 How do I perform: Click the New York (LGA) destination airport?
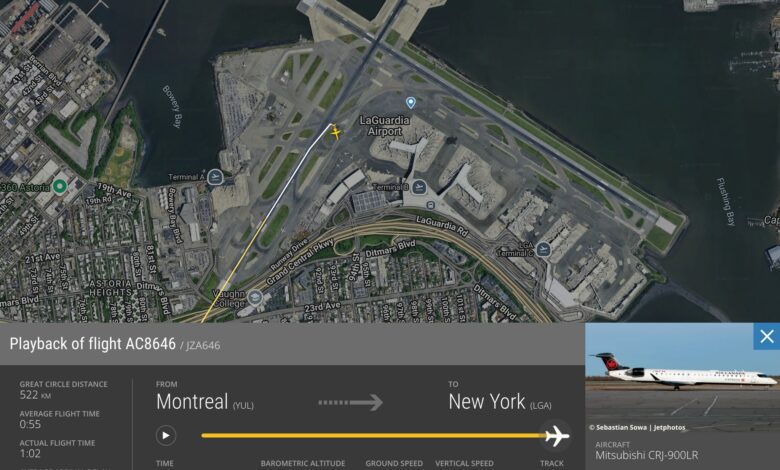coord(500,402)
